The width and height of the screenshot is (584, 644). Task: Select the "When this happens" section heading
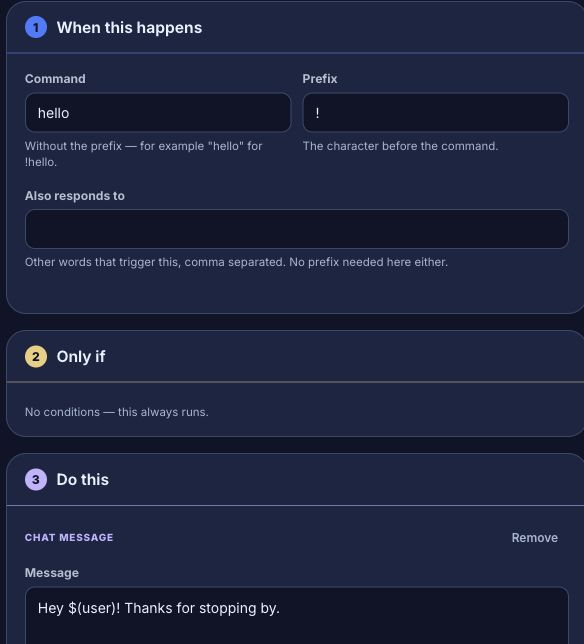[x=129, y=28]
